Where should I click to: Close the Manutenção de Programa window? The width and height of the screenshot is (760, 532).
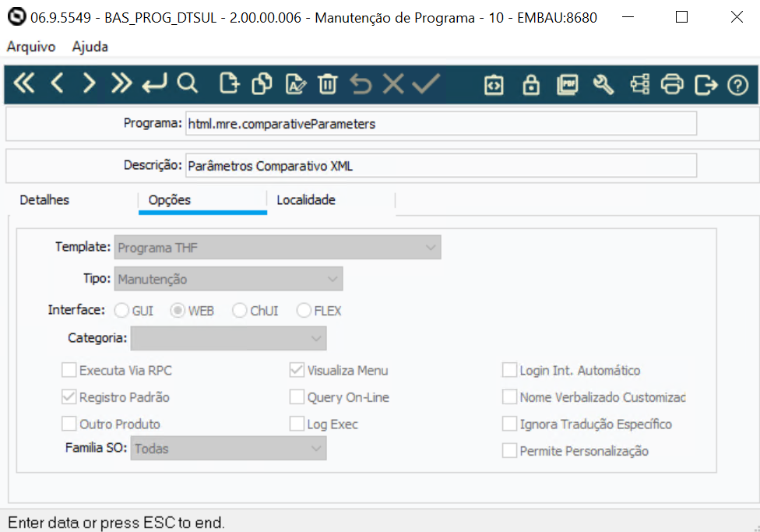(x=737, y=17)
